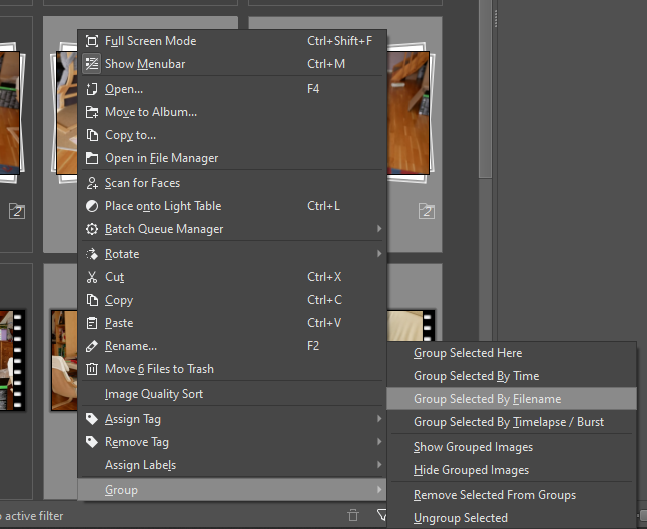Select Group Selected By Time

476,376
